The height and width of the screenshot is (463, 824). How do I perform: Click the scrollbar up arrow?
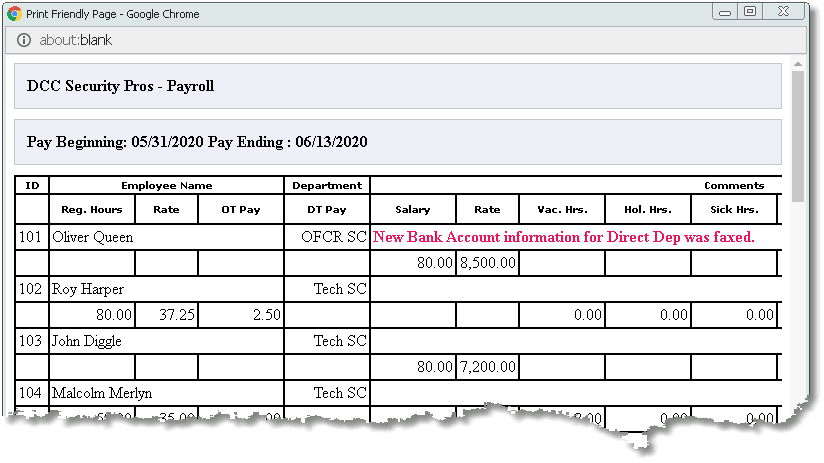798,64
